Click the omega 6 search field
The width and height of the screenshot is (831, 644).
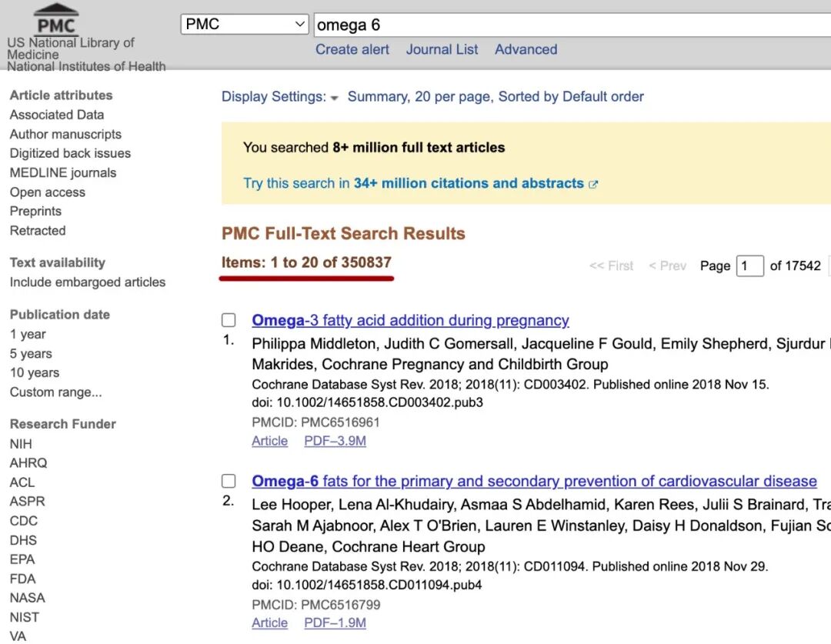572,25
